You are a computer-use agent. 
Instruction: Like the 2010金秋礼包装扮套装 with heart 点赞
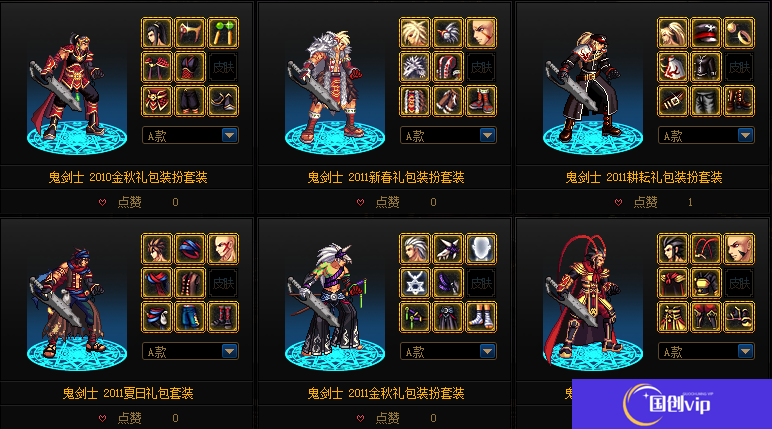pyautogui.click(x=120, y=202)
